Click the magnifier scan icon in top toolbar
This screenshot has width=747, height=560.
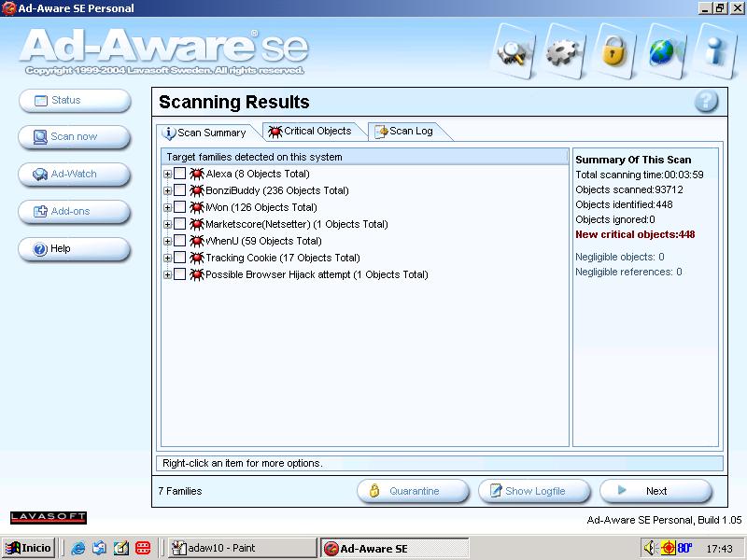click(512, 51)
